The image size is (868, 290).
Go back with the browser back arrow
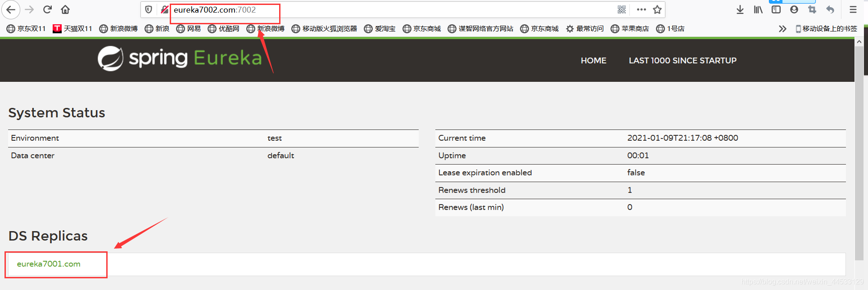click(x=11, y=9)
